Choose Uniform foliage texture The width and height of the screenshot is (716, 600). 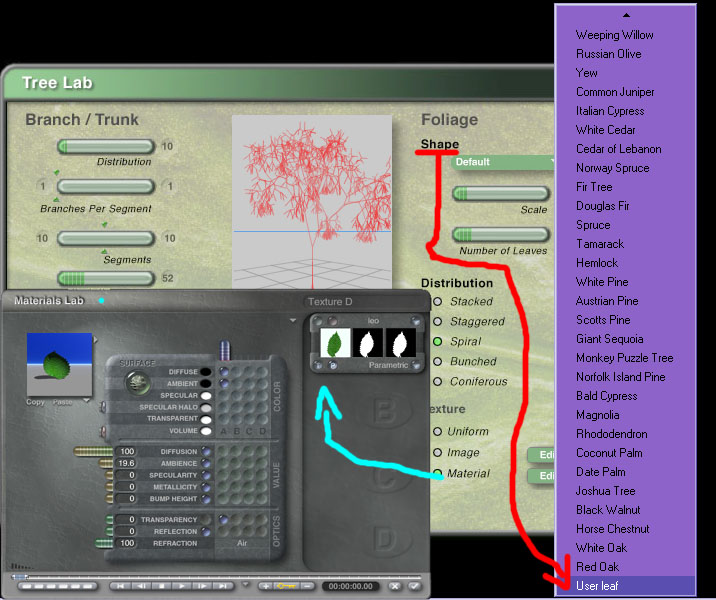(437, 432)
